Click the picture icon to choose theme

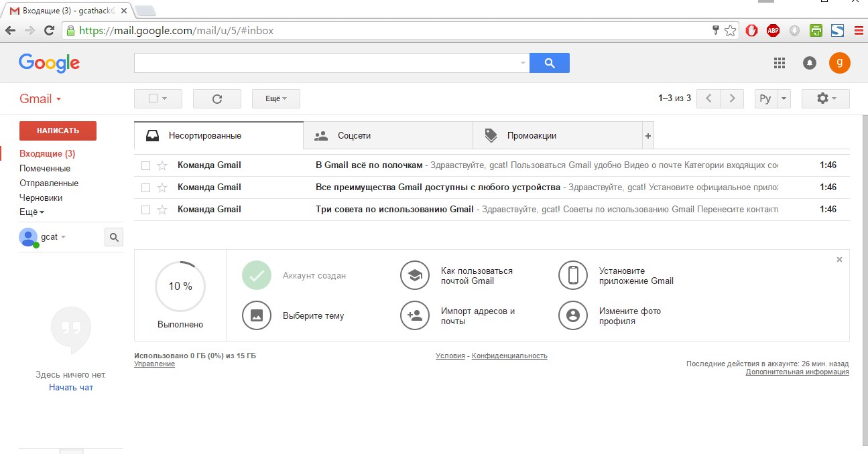click(x=257, y=315)
